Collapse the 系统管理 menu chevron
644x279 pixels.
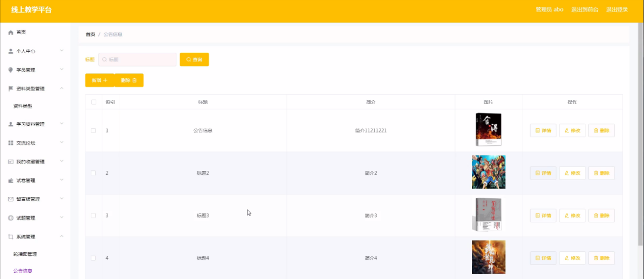[x=62, y=236]
